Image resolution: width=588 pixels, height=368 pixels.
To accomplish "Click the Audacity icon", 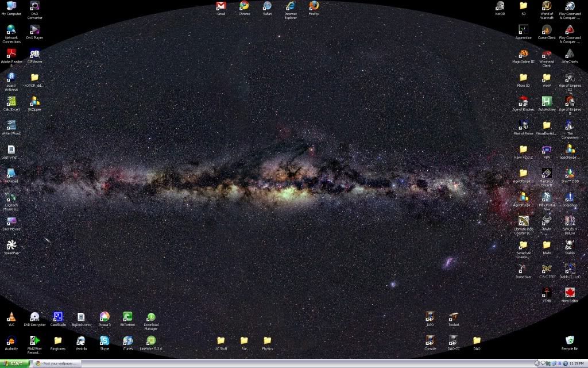I will [x=11, y=340].
